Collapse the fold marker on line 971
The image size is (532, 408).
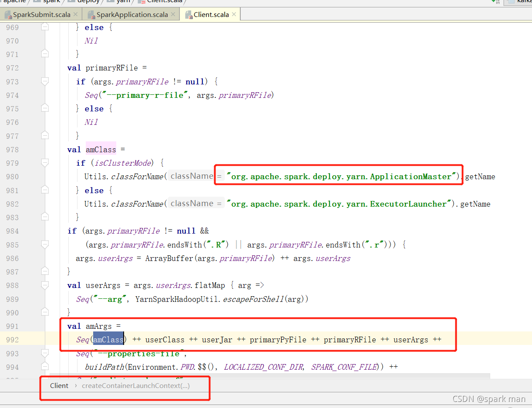pyautogui.click(x=45, y=54)
